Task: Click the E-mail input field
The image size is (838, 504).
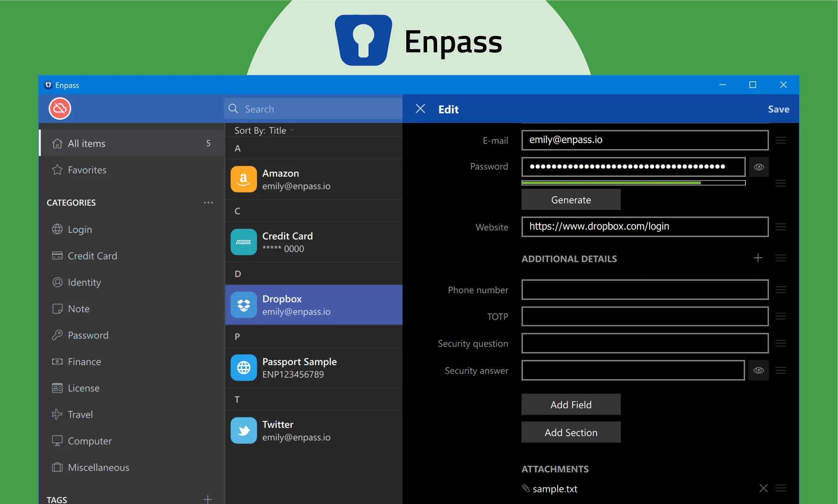Action: pos(644,139)
